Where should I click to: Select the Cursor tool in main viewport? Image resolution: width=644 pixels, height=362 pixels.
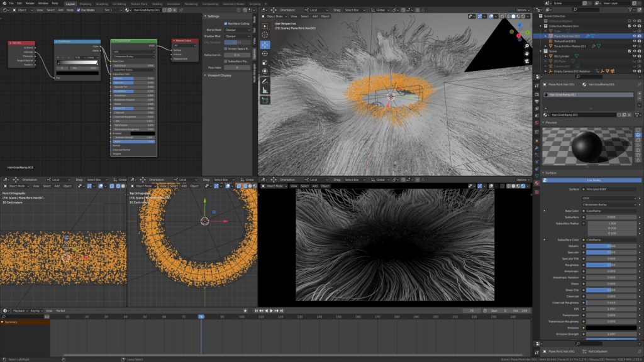(265, 35)
